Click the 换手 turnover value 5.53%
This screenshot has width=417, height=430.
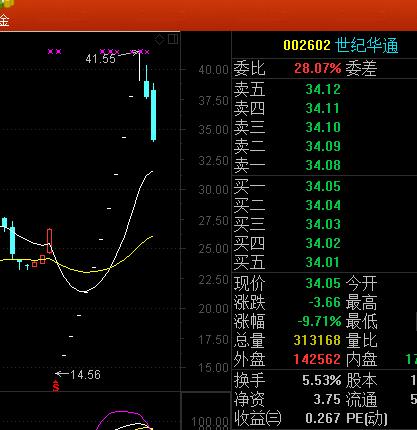point(322,380)
